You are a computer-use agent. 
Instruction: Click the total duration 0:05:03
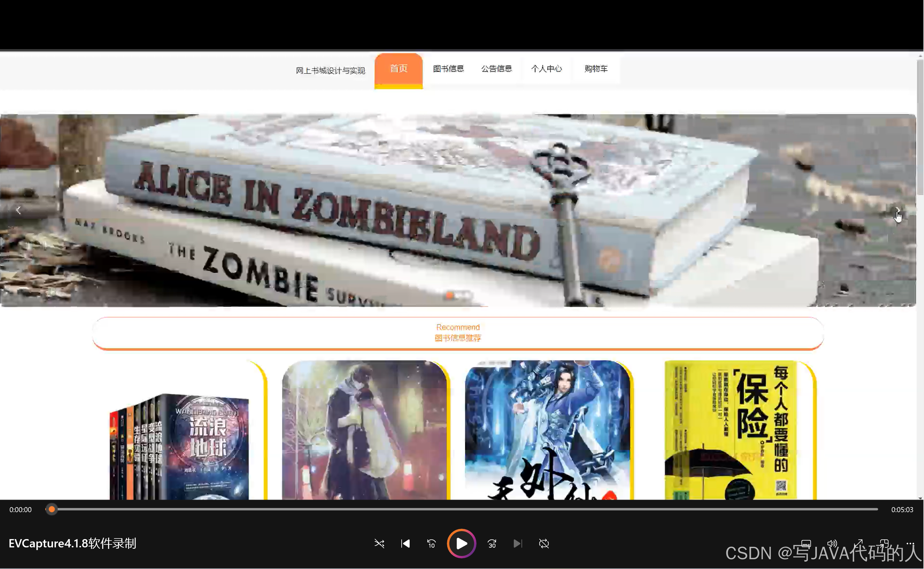902,509
